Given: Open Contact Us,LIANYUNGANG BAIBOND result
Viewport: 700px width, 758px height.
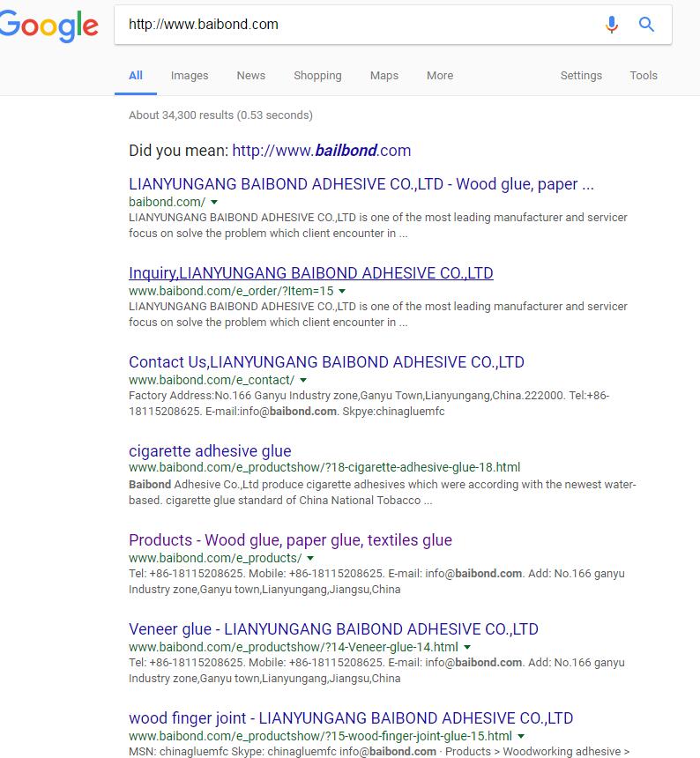Looking at the screenshot, I should click(x=326, y=362).
